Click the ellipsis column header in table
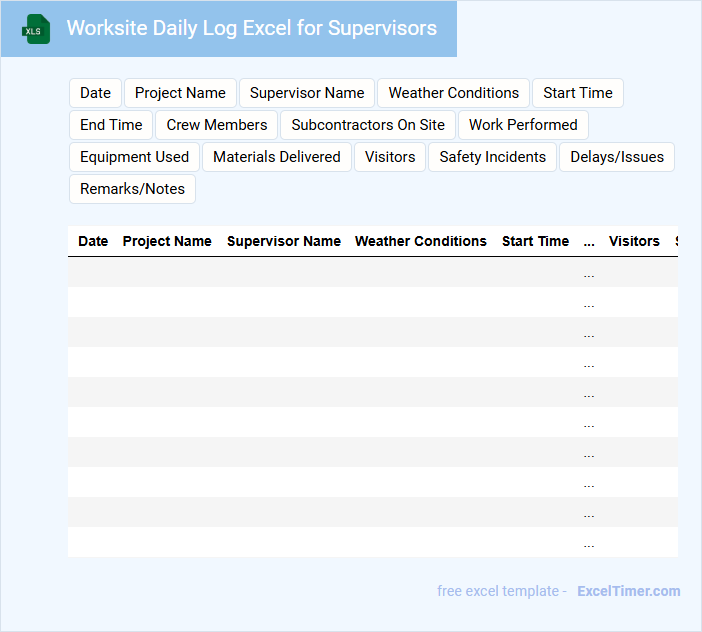This screenshot has width=702, height=632. pos(589,241)
